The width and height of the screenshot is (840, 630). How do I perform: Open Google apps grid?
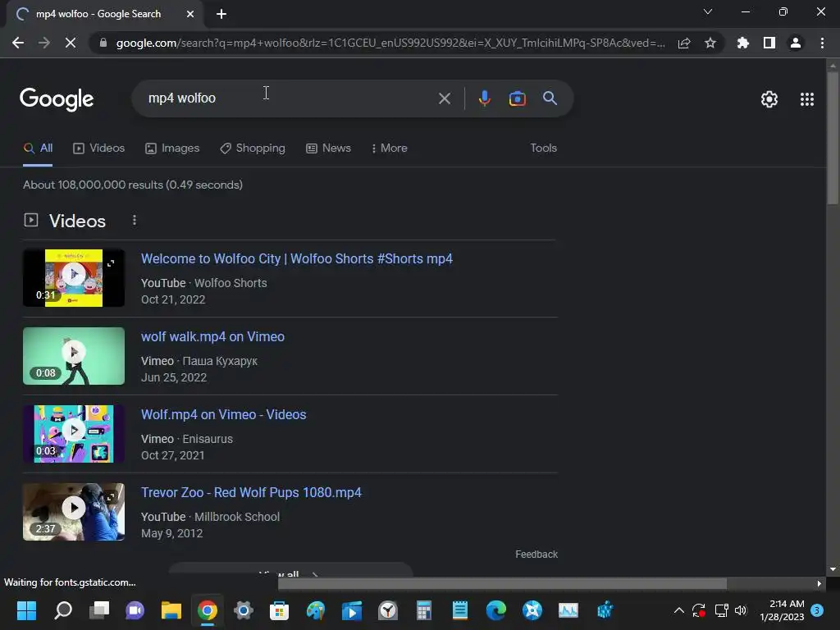pos(807,99)
